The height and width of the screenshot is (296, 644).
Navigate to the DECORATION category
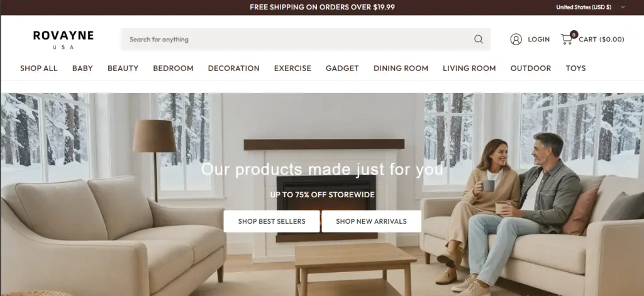(x=234, y=68)
